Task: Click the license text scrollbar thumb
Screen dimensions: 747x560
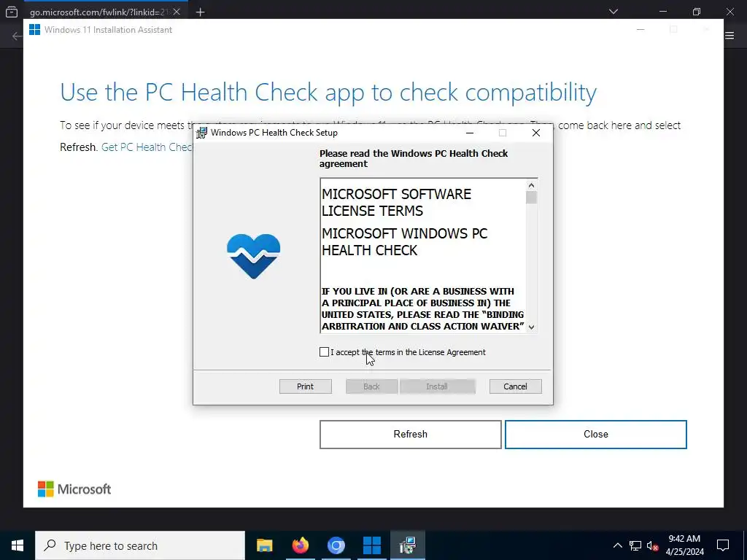Action: (x=531, y=197)
